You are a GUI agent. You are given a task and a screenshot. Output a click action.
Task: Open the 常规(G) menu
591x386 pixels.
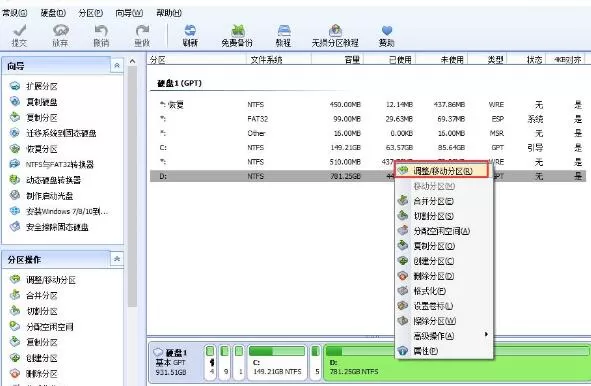(x=14, y=13)
